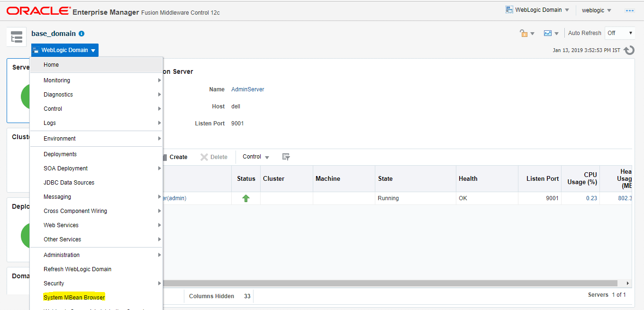Sort by the State column header
The height and width of the screenshot is (310, 644).
(416, 178)
